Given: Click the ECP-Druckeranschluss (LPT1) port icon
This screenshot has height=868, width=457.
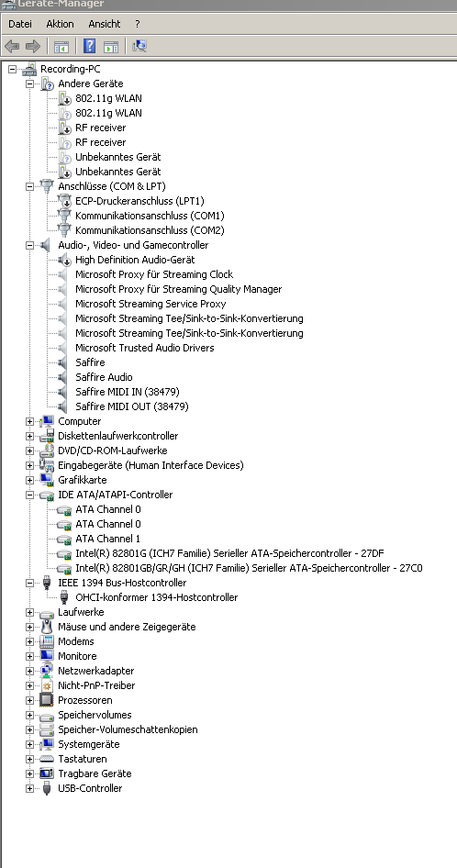Looking at the screenshot, I should click(x=64, y=201).
